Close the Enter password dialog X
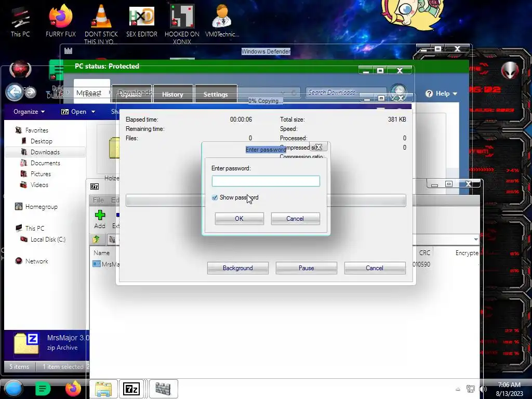Screen dimensions: 532x399 318,147
